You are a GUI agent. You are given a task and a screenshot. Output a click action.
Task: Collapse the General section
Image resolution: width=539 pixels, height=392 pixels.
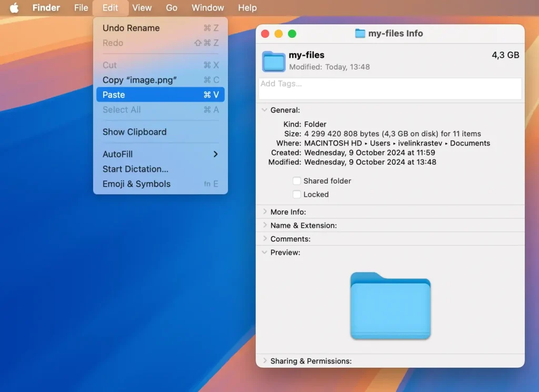click(265, 110)
